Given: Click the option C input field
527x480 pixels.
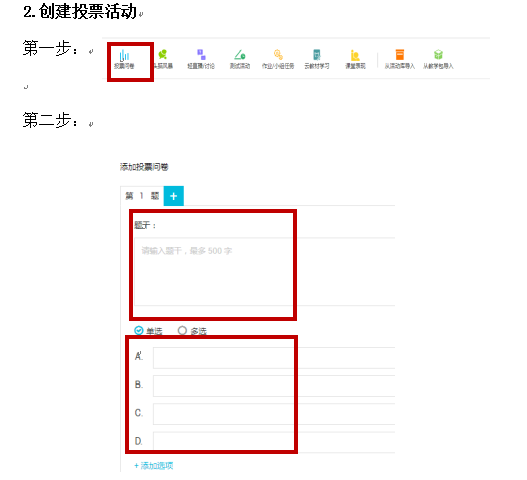Looking at the screenshot, I should (274, 414).
